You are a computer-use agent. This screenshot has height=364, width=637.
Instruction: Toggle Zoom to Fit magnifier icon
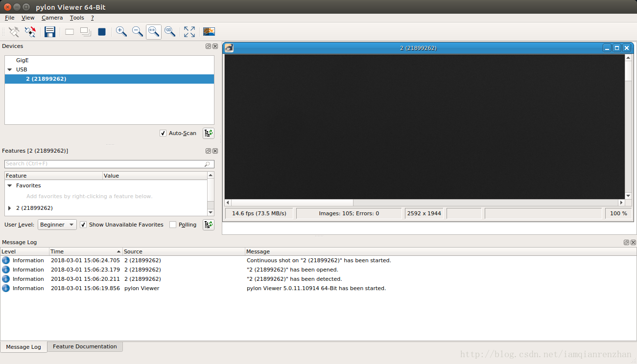pyautogui.click(x=154, y=32)
